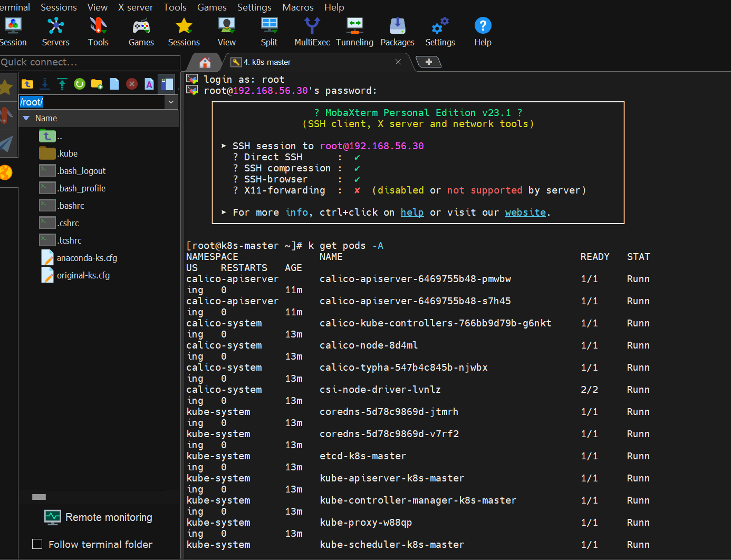Image resolution: width=731 pixels, height=560 pixels.
Task: Open the Sftp globe sidebar tab
Action: (6, 172)
